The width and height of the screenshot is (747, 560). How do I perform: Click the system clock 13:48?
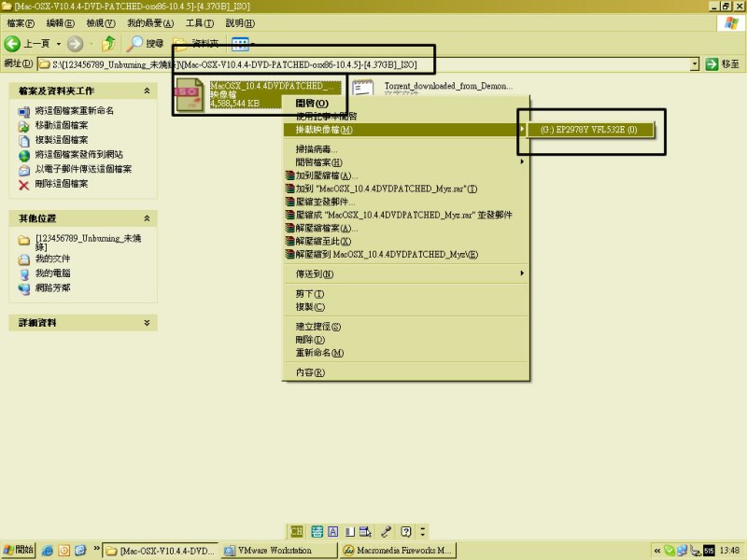coord(729,551)
